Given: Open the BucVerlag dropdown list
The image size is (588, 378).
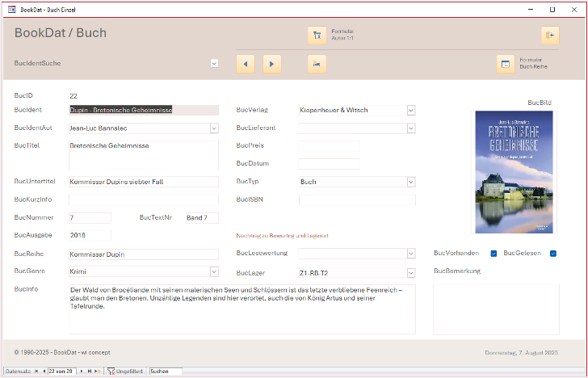Looking at the screenshot, I should click(x=411, y=110).
